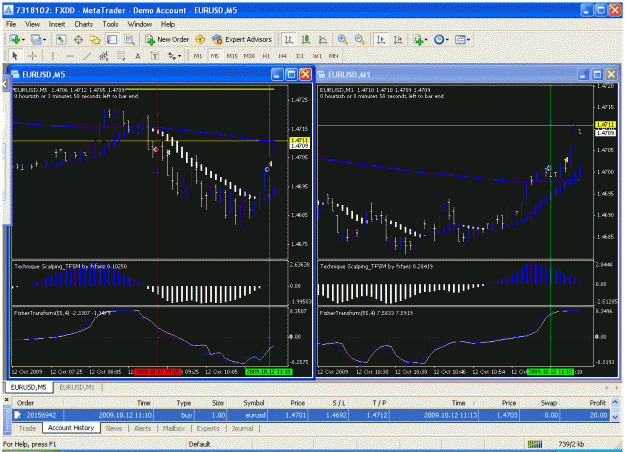Open the Journal terminal tab
This screenshot has height=452, width=625.
(242, 428)
